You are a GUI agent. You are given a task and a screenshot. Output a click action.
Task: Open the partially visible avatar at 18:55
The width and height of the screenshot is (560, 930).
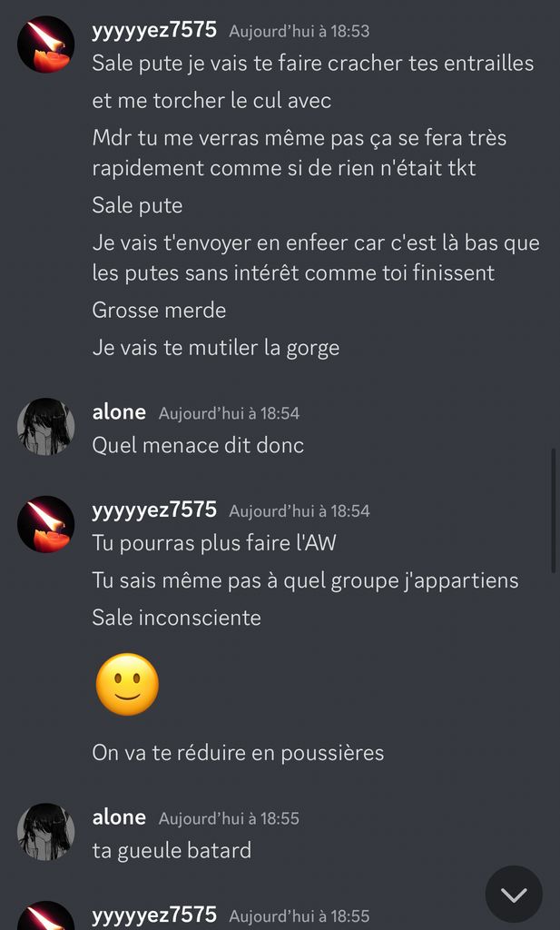(45, 915)
